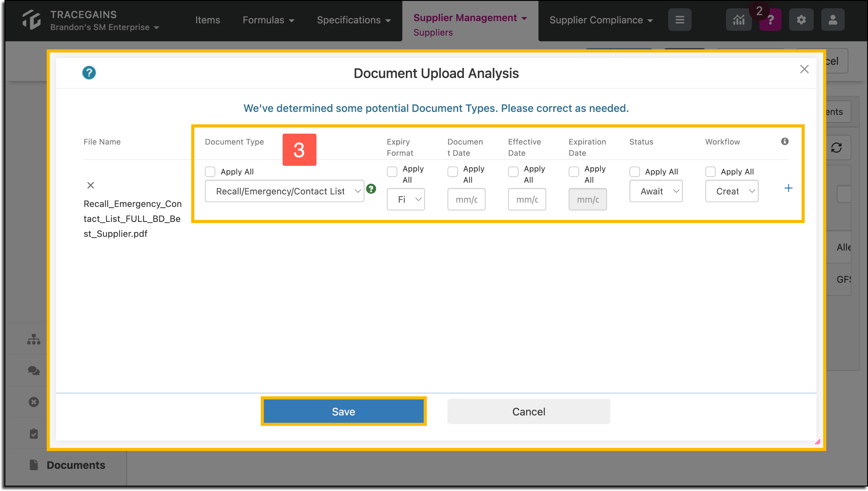Screen dimensions: 868x491
Task: Open the magenta help question icon
Action: 770,20
